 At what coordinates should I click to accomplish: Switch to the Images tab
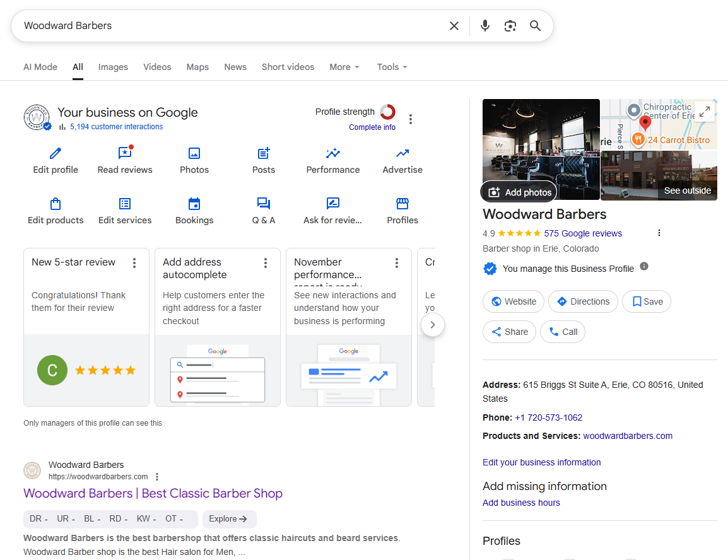(113, 67)
